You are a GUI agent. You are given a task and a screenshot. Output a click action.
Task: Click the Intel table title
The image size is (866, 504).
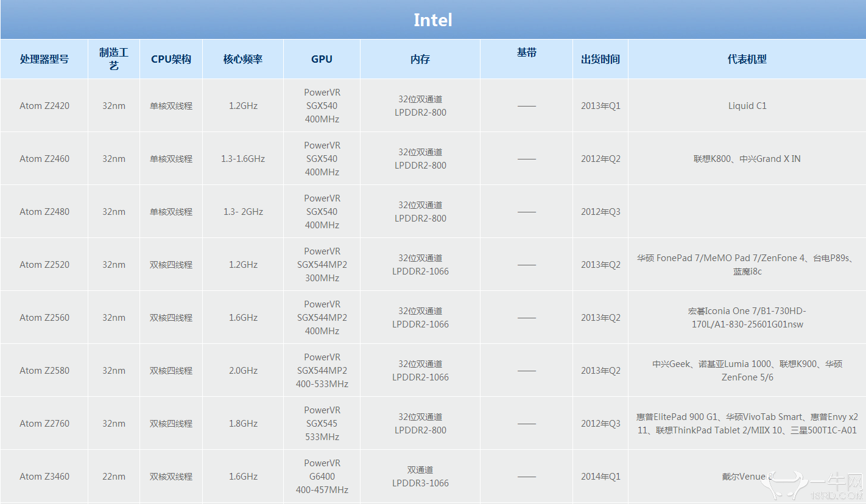tap(433, 20)
